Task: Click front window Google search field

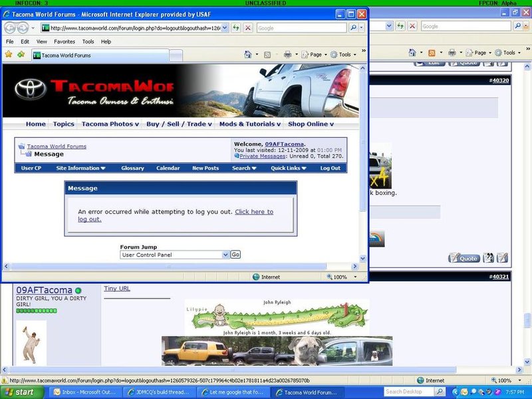Action: [302, 28]
